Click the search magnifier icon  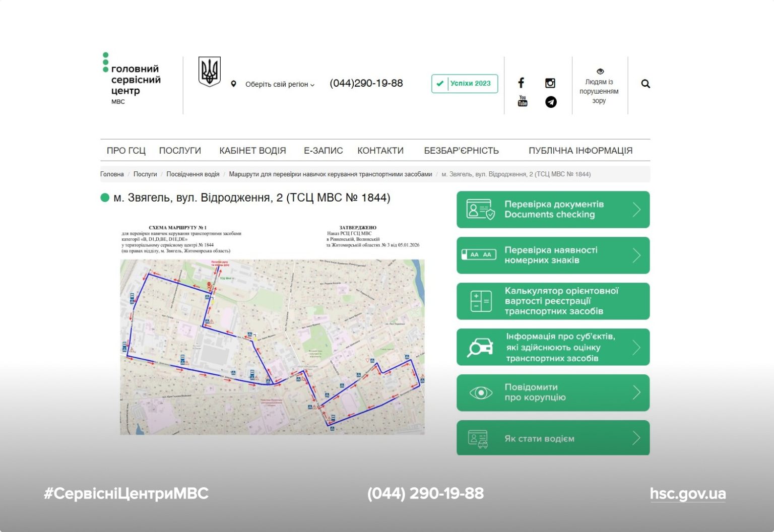[x=646, y=84]
